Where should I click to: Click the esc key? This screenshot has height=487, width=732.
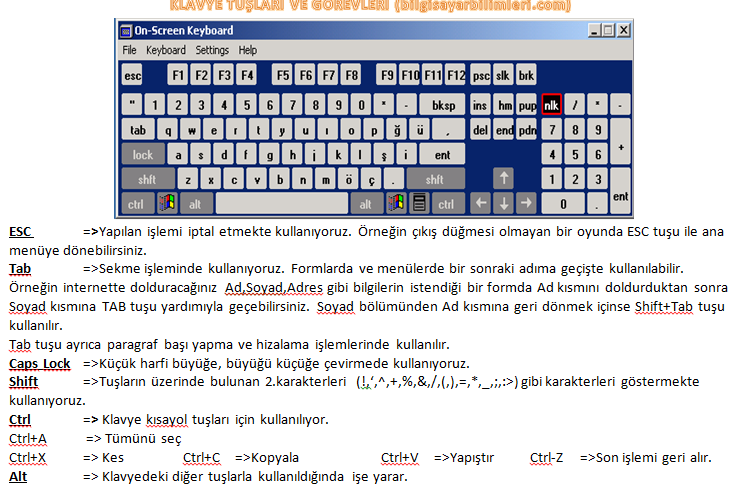133,75
